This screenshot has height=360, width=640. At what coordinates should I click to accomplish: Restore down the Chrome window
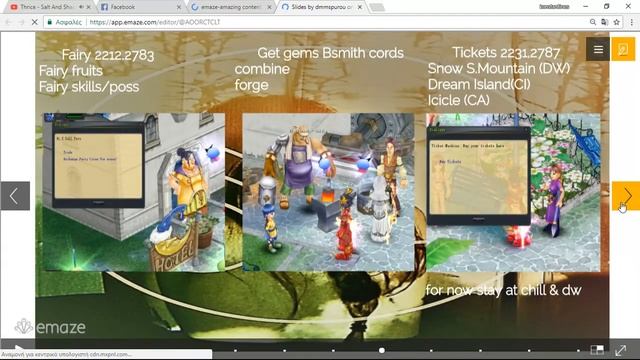(x=607, y=7)
